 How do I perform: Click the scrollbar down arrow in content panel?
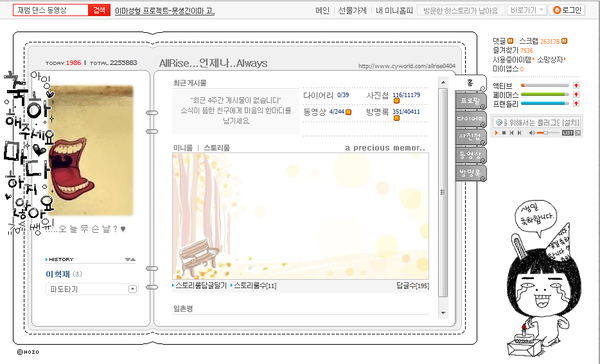443,313
